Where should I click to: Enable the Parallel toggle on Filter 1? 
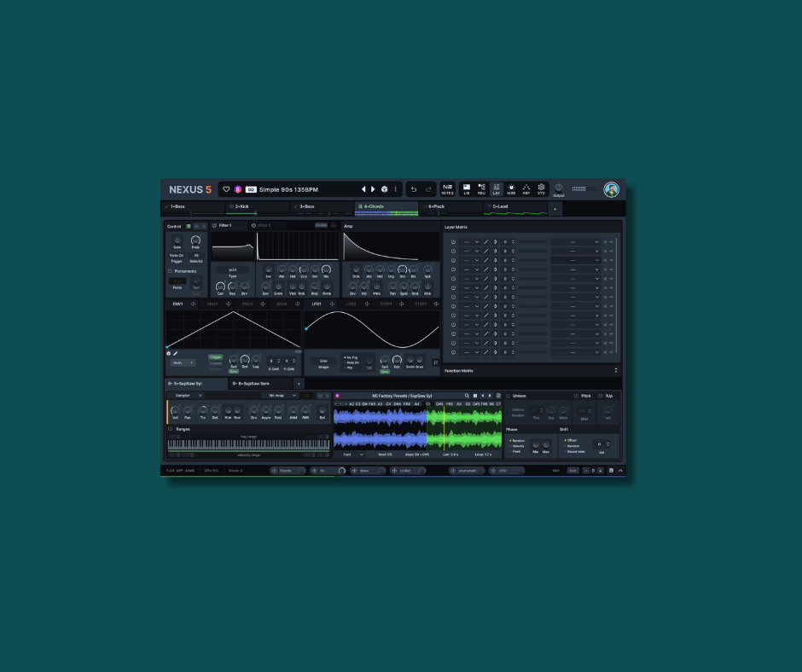322,225
